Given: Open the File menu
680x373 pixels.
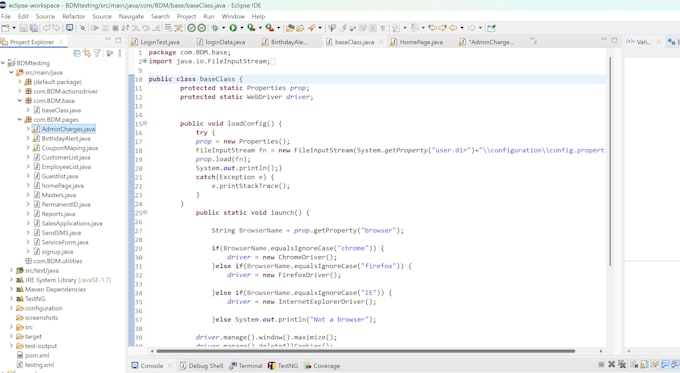Looking at the screenshot, I should 6,16.
